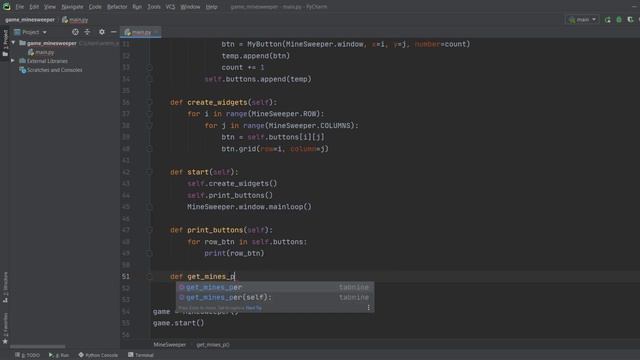Click line number 51 in the gutter
The height and width of the screenshot is (360, 640).
(x=126, y=276)
